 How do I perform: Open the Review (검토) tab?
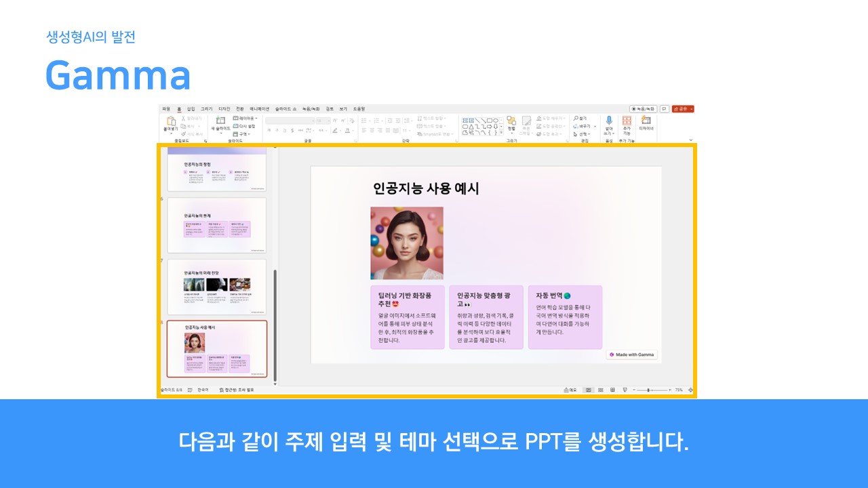coord(330,109)
